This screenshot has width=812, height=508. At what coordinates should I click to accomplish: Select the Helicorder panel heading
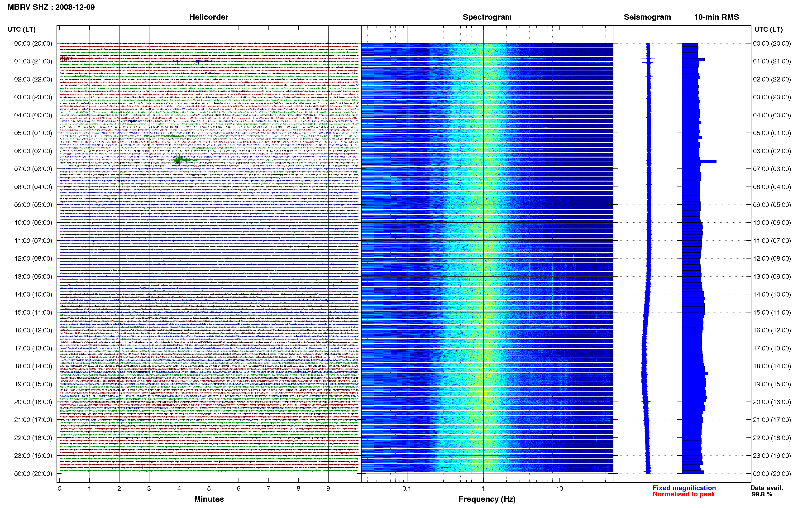click(209, 17)
